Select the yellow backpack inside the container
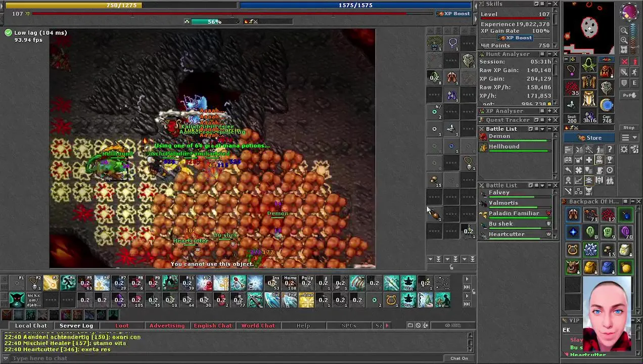 [x=590, y=267]
